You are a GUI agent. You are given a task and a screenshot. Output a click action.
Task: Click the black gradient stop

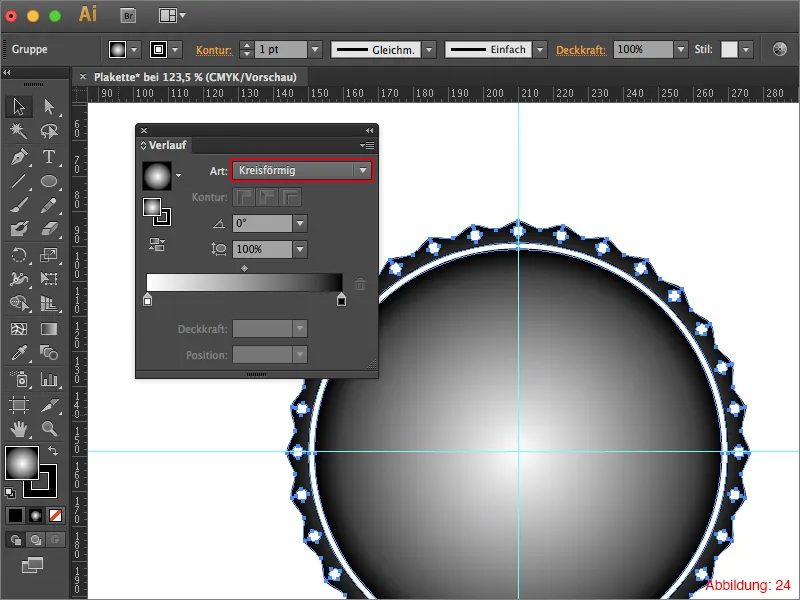[341, 299]
